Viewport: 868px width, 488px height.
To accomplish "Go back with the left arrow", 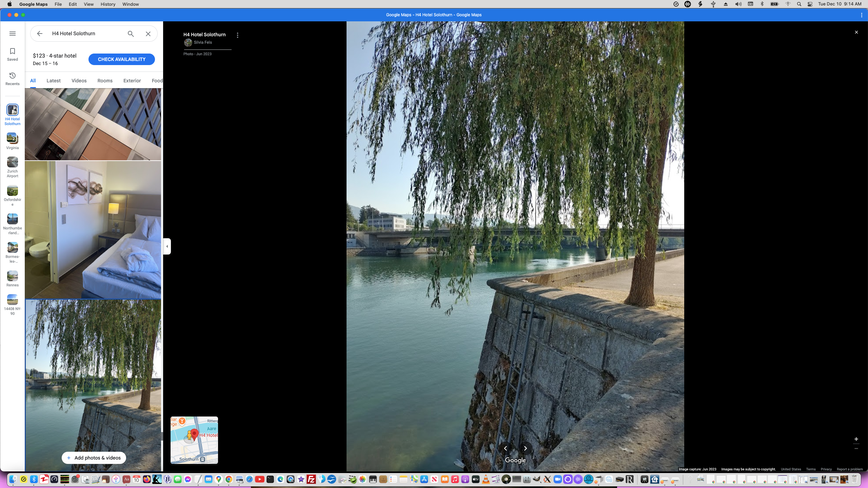I will pos(40,34).
